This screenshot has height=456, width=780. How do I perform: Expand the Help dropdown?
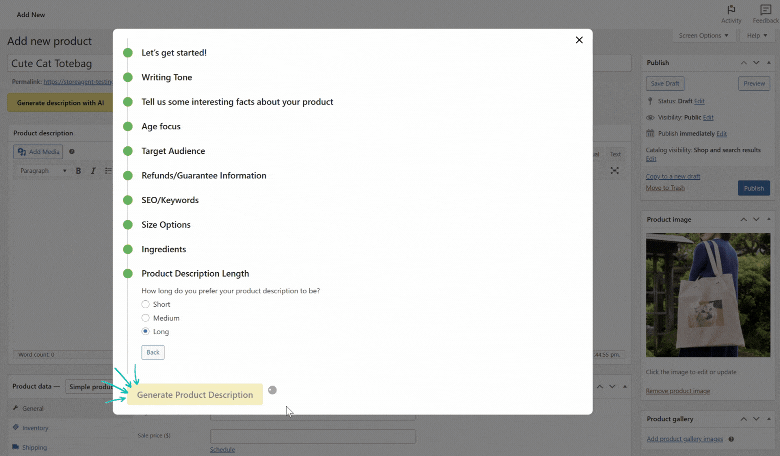757,35
